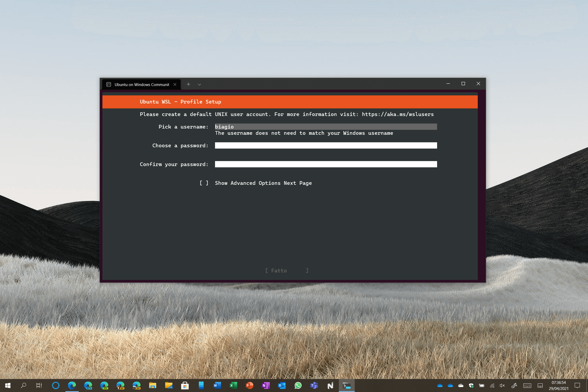The height and width of the screenshot is (392, 588).
Task: Open the Notion app
Action: pos(330,385)
